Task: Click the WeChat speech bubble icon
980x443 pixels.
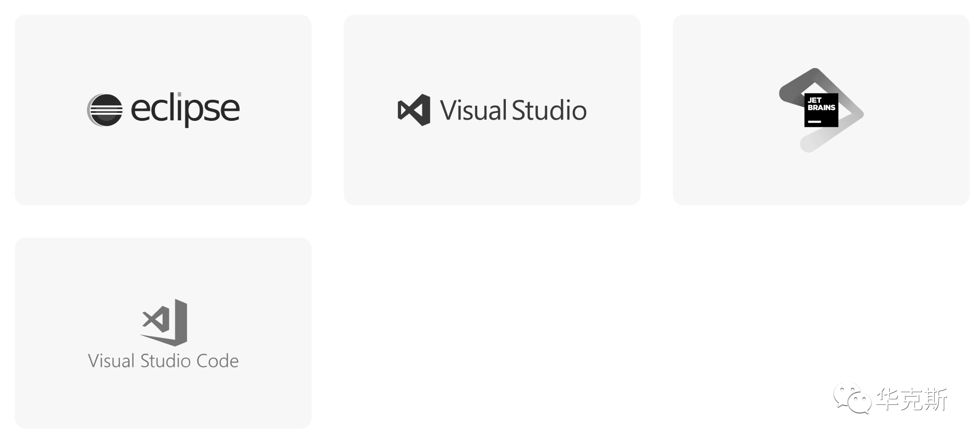Action: [x=852, y=398]
